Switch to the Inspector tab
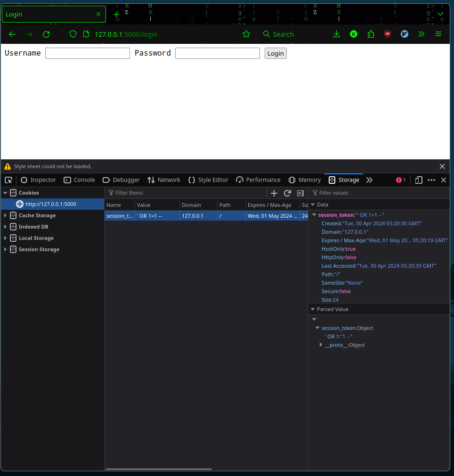Viewport: 454px width, 476px height. 38,180
